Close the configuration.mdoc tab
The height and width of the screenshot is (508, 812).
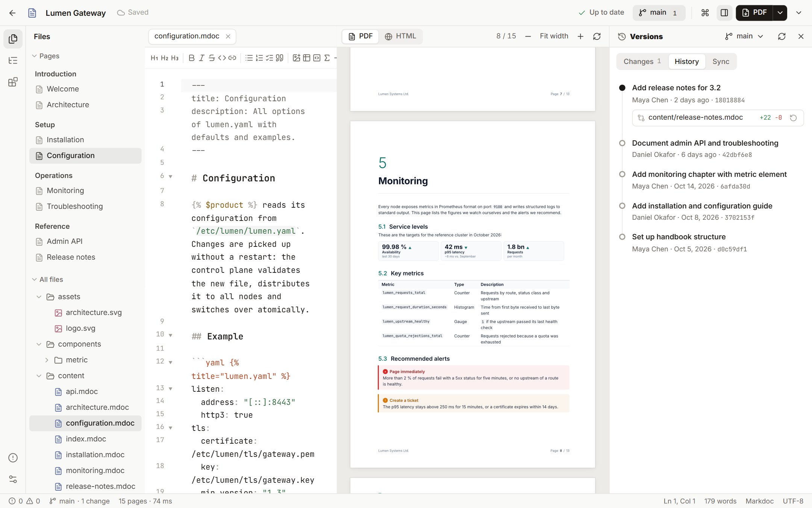click(x=228, y=37)
